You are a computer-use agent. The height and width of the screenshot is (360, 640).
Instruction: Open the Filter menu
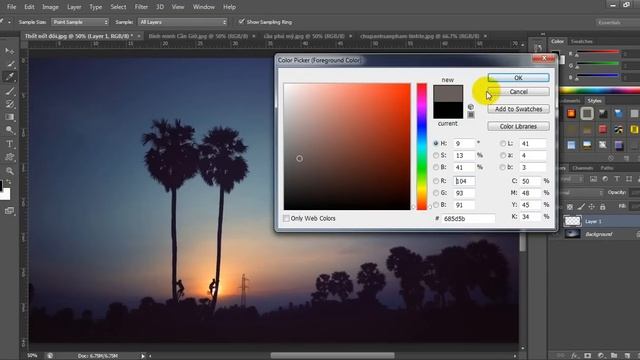coord(141,7)
